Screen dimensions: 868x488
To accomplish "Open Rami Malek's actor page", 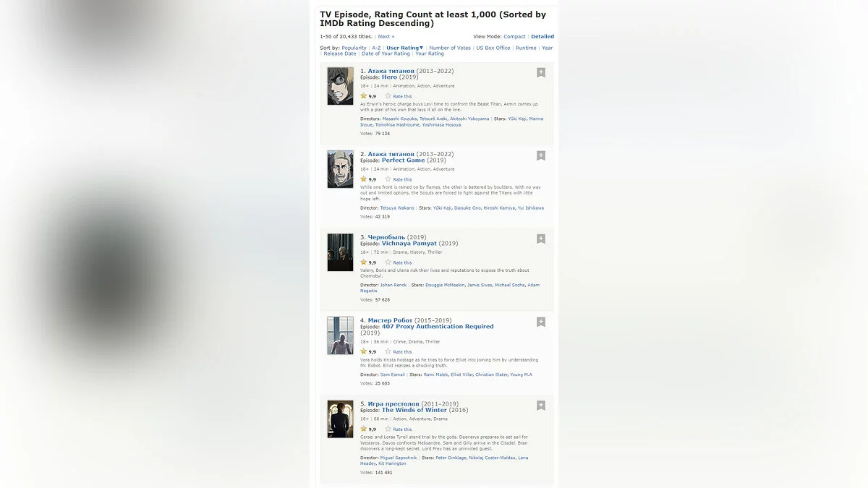I will [435, 374].
